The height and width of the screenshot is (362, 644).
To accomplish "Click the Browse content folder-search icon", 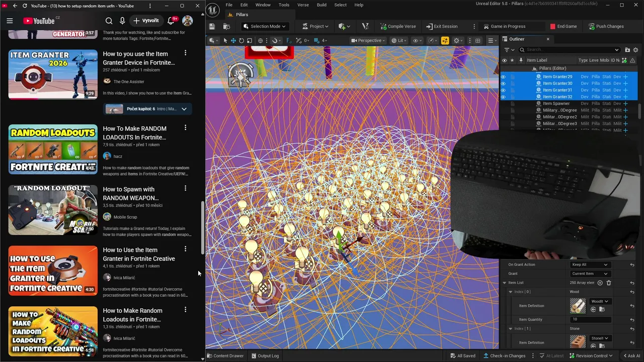I will tap(226, 26).
